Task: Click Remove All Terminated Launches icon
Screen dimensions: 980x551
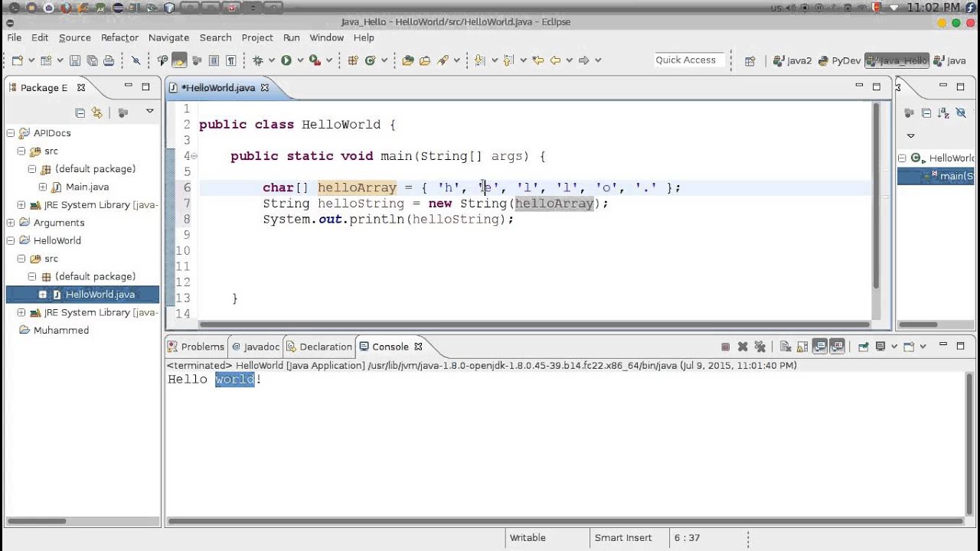Action: pyautogui.click(x=759, y=347)
